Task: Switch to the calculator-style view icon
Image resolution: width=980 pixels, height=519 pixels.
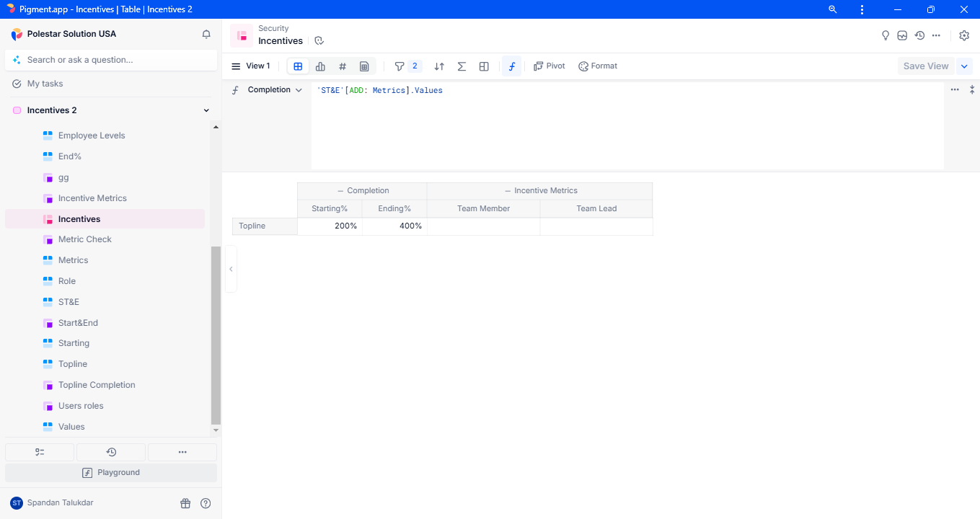Action: click(364, 66)
